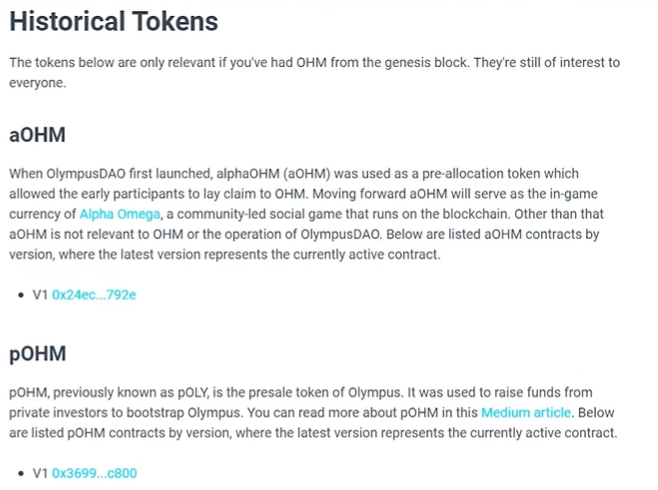Open the aOHM V1 contract 0x24ec...792e
The height and width of the screenshot is (490, 658).
pos(94,295)
